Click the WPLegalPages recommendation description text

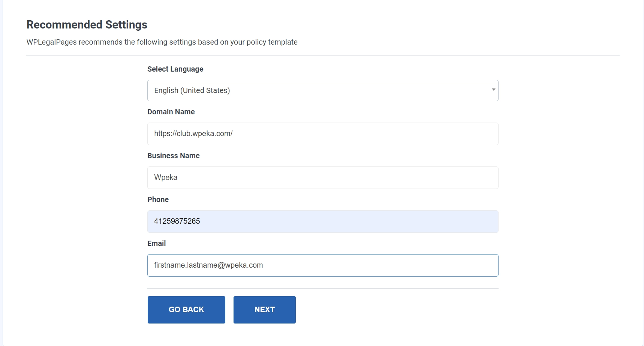[x=162, y=42]
